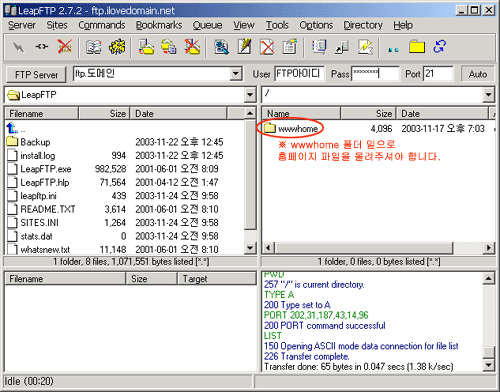Expand the FTP server address dropdown
500x392 pixels.
(x=236, y=74)
